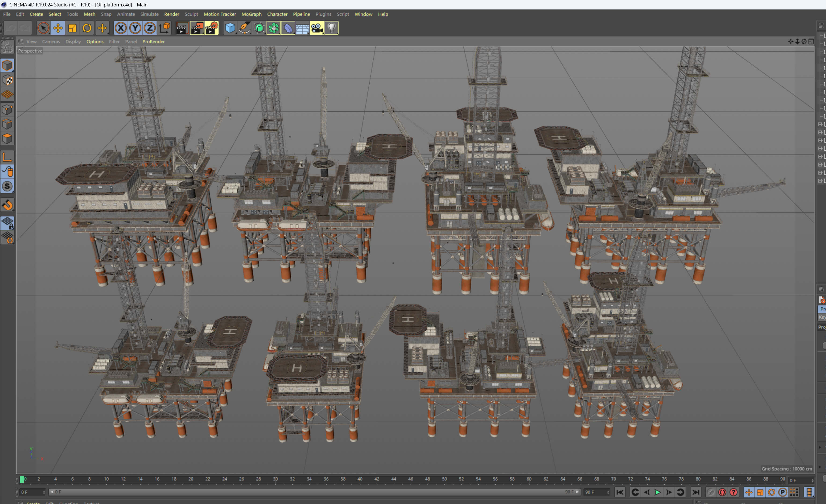Image resolution: width=826 pixels, height=504 pixels.
Task: Enable Polygons mode
Action: 7,139
